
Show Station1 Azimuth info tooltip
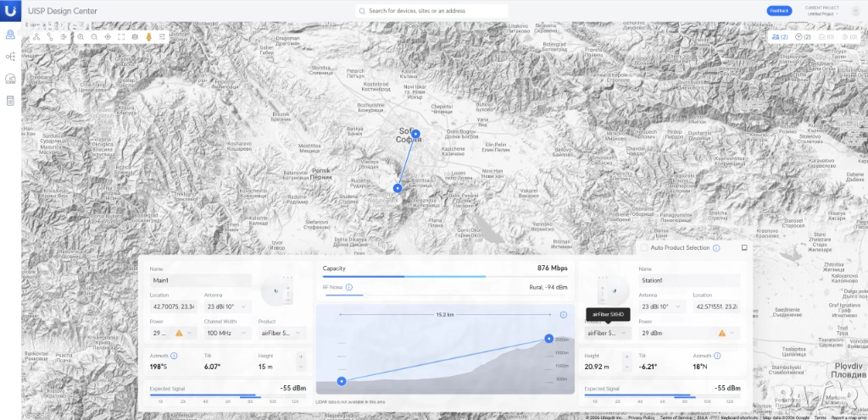(x=717, y=356)
